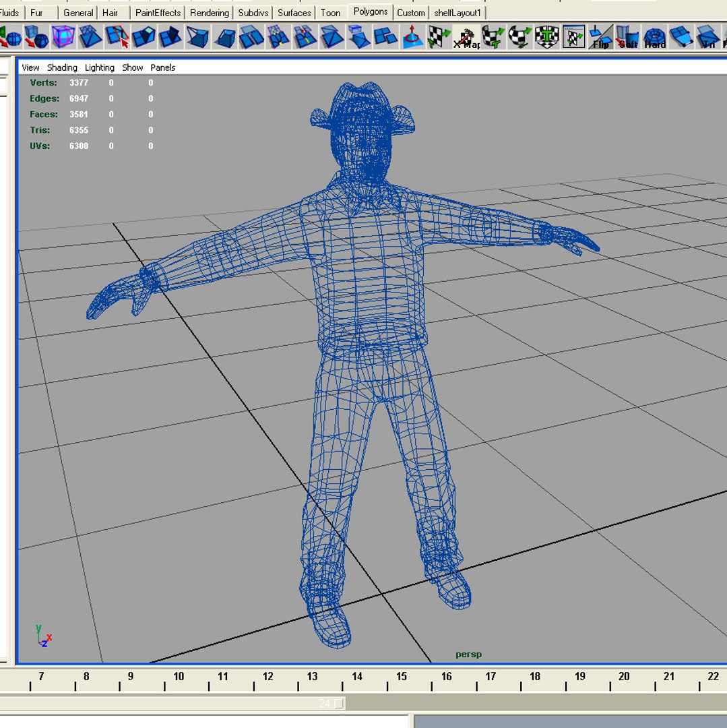
Task: Jump to frame 7 on timeline
Action: pos(41,677)
